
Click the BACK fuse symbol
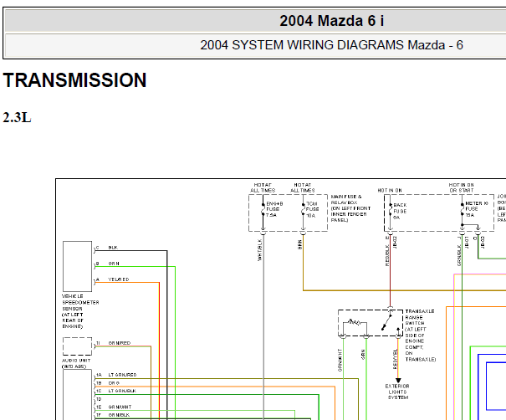coord(390,211)
